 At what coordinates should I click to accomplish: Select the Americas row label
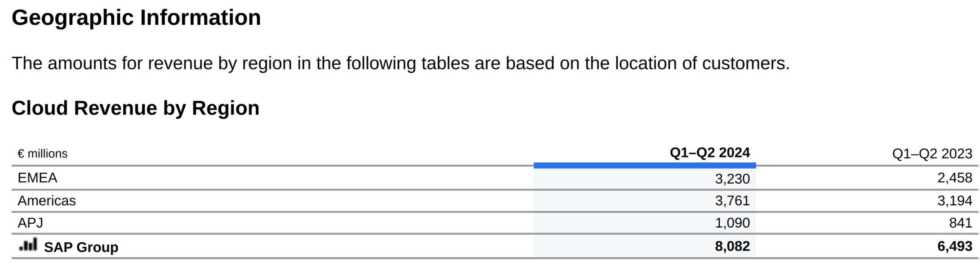coord(47,201)
